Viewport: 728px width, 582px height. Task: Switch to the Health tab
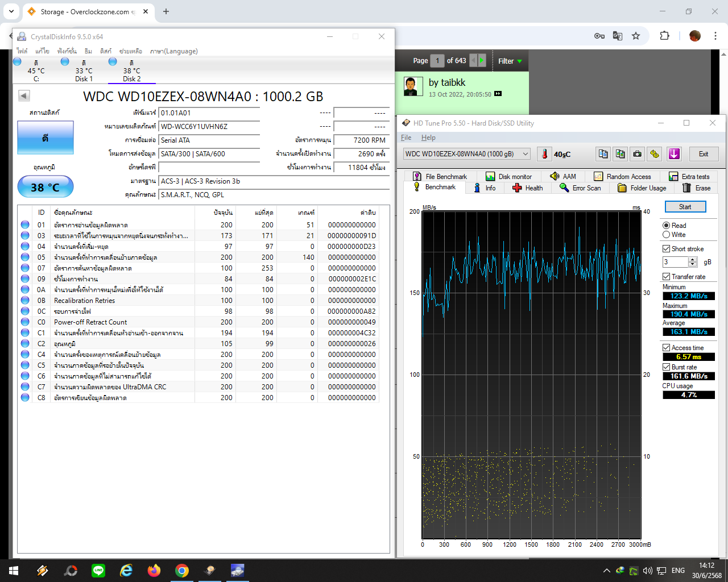[x=527, y=188]
